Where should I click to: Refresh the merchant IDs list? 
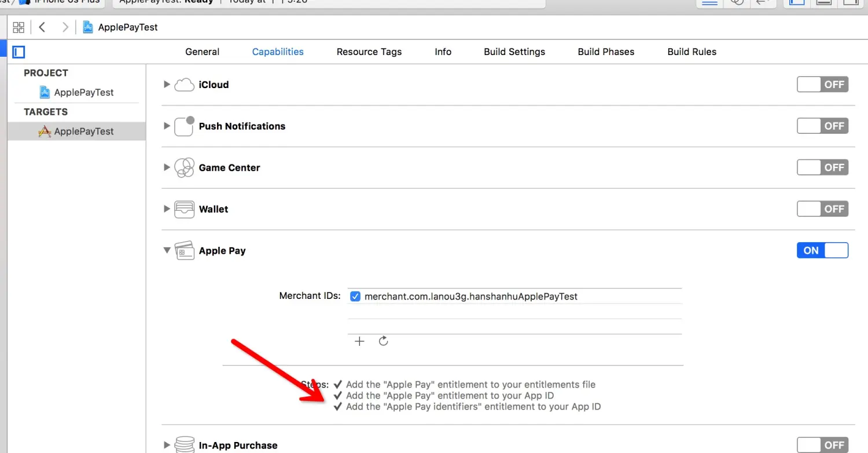pos(383,341)
